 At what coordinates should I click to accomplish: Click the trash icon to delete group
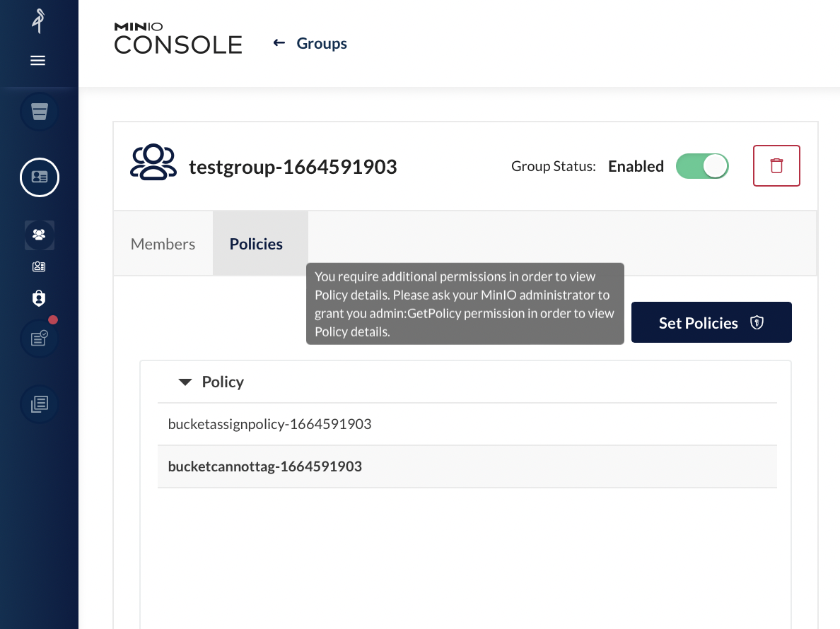tap(776, 166)
